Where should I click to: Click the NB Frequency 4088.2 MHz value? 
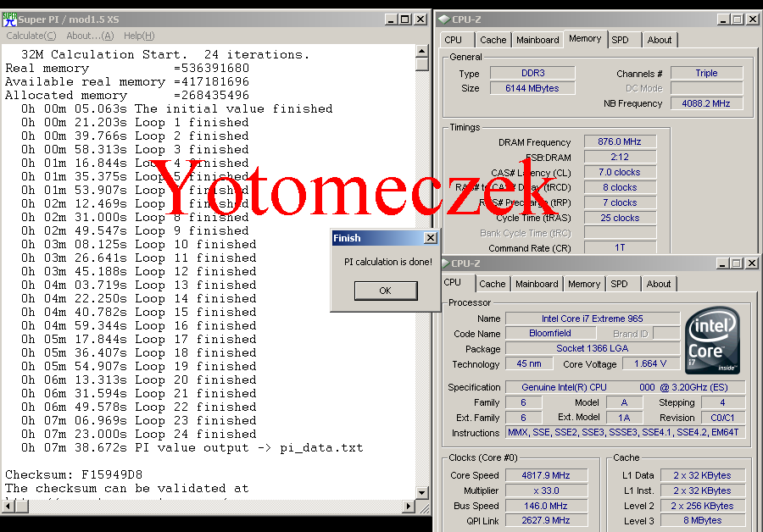click(x=706, y=103)
